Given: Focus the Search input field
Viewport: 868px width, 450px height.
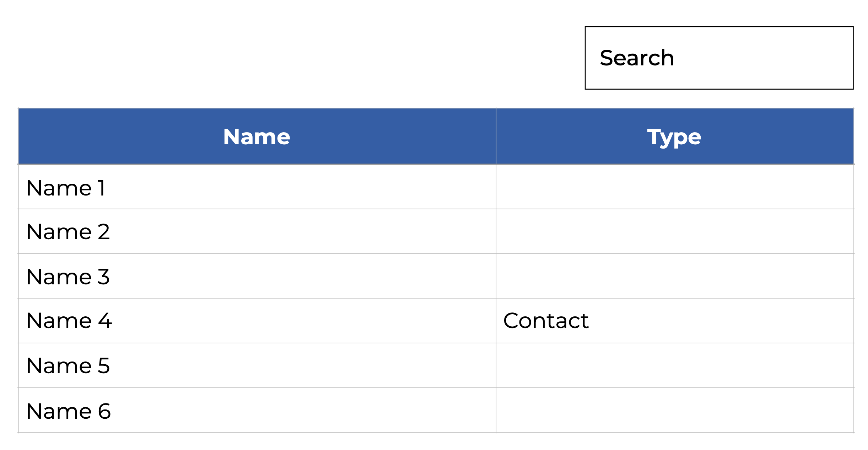Looking at the screenshot, I should click(719, 58).
